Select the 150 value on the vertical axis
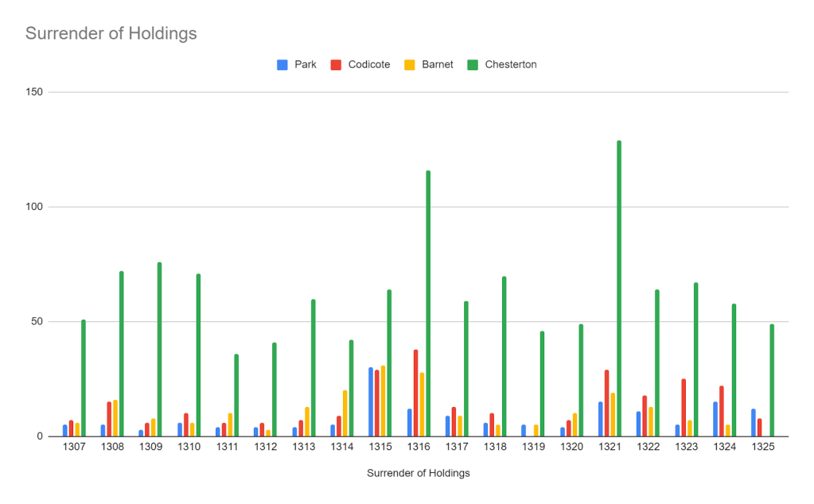Image resolution: width=814 pixels, height=504 pixels. pyautogui.click(x=33, y=92)
